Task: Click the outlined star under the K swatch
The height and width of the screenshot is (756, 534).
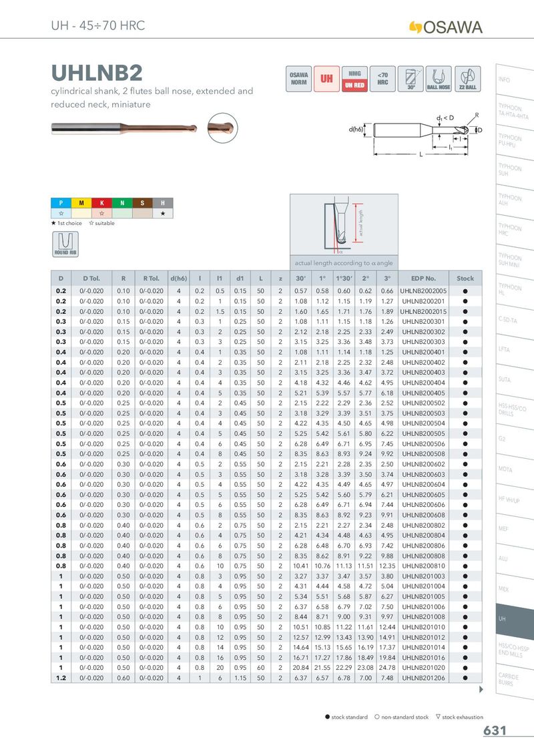Action: (x=101, y=213)
